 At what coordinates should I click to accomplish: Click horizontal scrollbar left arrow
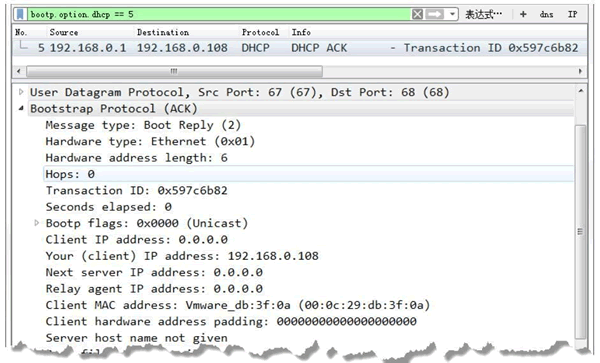click(x=19, y=71)
